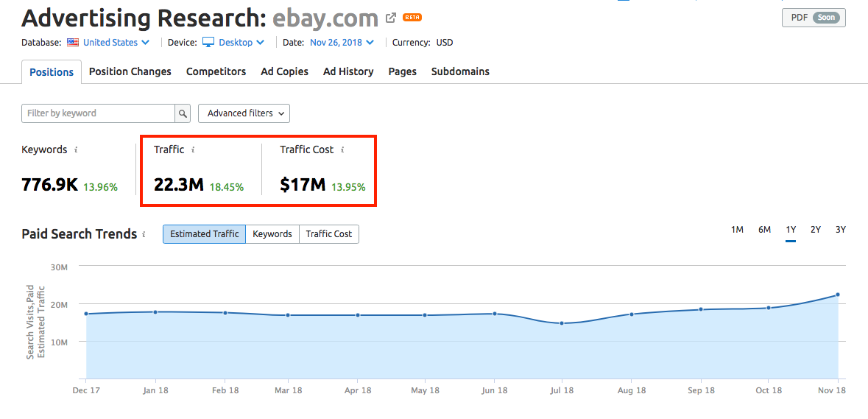Set chart range to 3Y
The image size is (868, 419).
[x=840, y=230]
